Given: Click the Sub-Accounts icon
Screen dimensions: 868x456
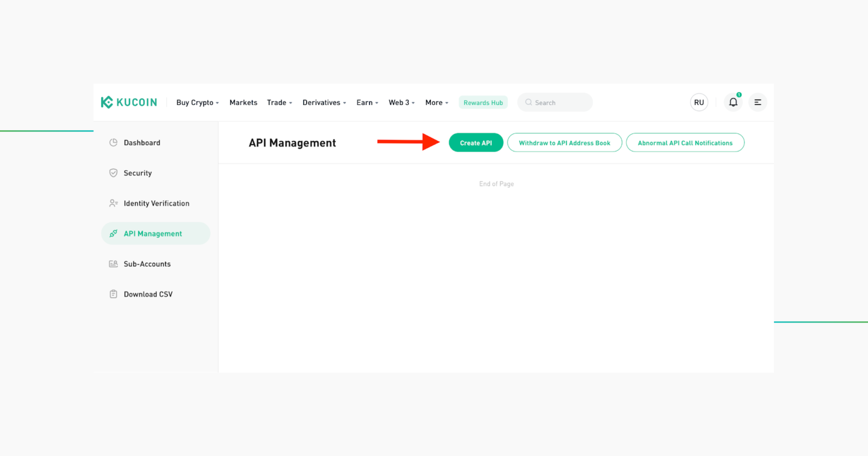Looking at the screenshot, I should pos(113,264).
